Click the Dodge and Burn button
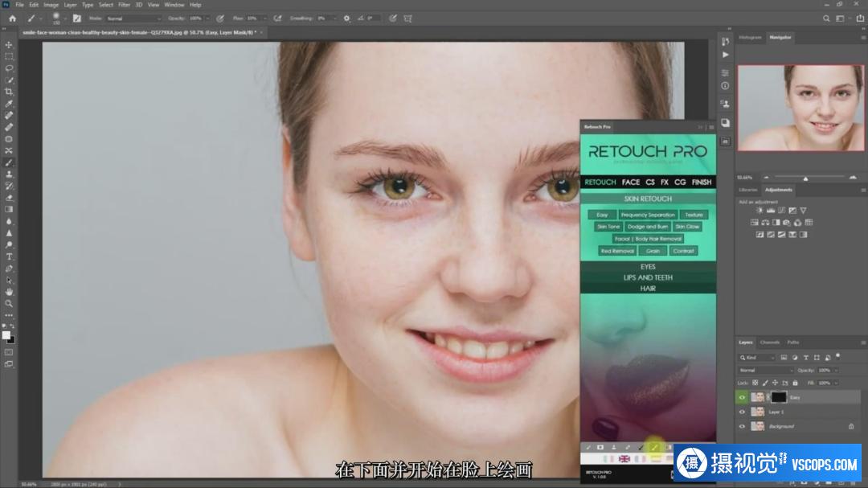The height and width of the screenshot is (488, 868). tap(648, 227)
